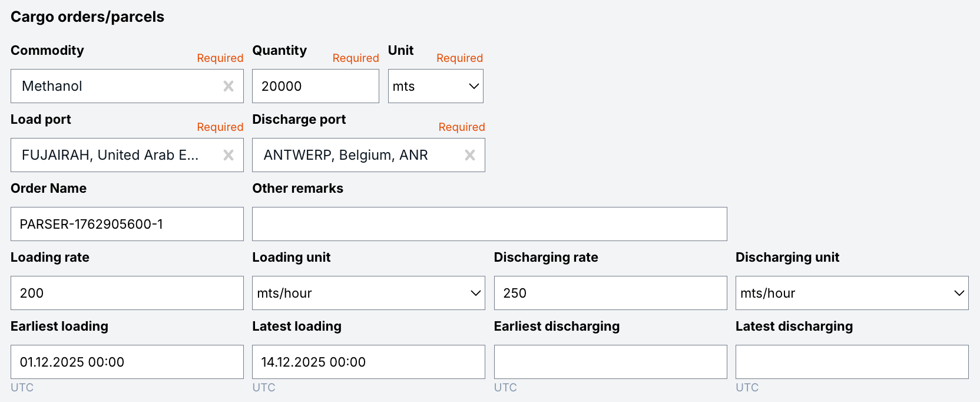Click the Cargo orders/parcels heading

click(87, 17)
